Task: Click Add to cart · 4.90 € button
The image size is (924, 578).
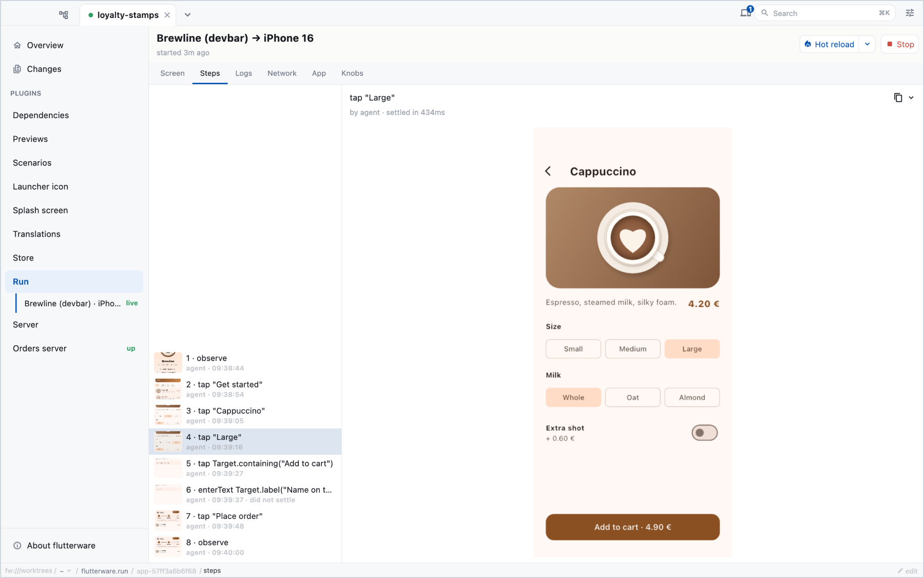Action: 632,527
